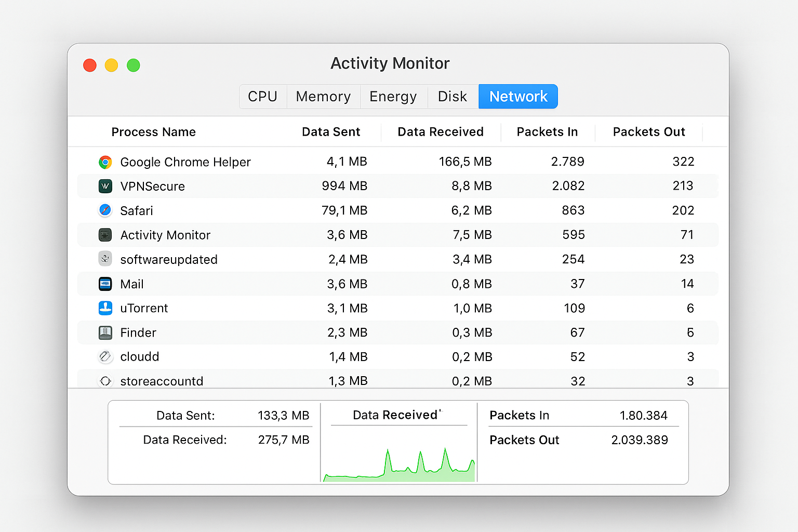The height and width of the screenshot is (532, 798).
Task: Click the 2.789 packets in value
Action: [x=568, y=162]
